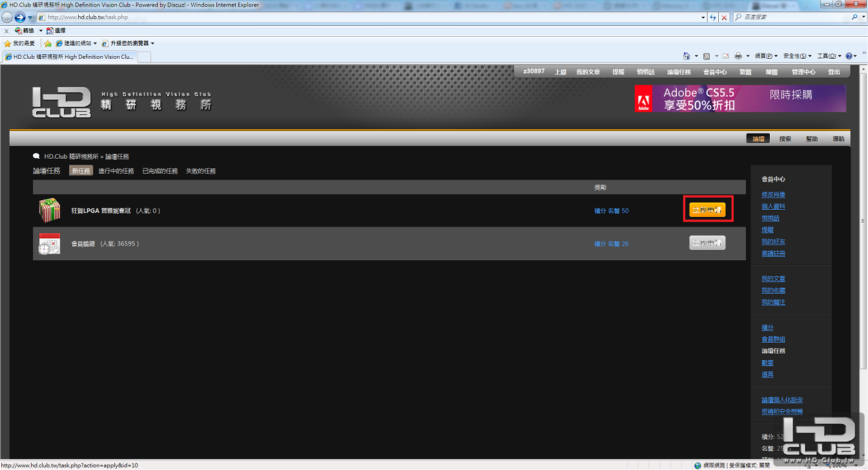
Task: Click the 選擇 toolbar button
Action: pos(56,30)
